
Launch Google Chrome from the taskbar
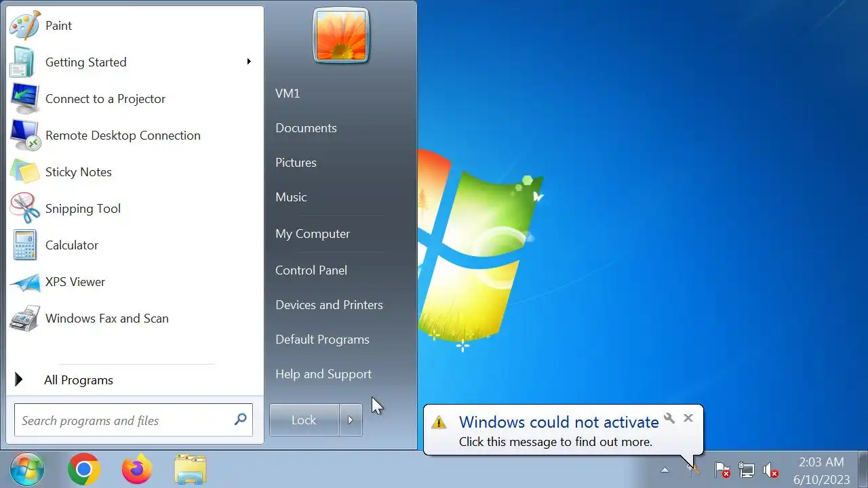pos(84,469)
